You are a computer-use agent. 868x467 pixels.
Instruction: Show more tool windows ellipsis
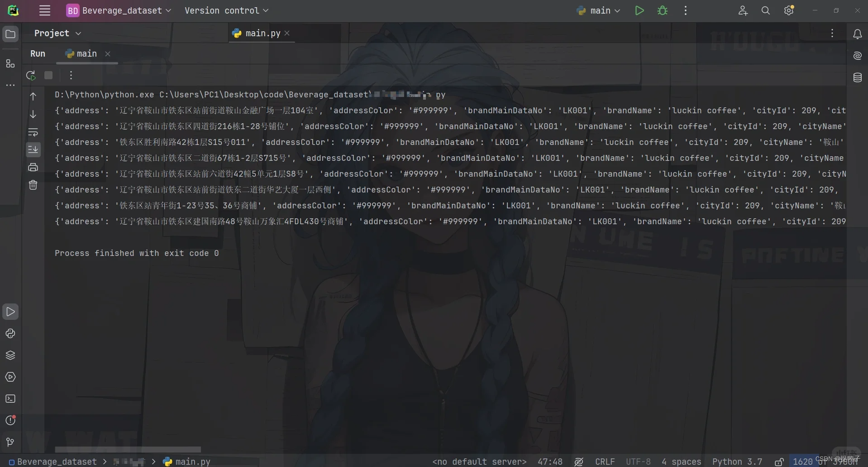click(x=10, y=85)
